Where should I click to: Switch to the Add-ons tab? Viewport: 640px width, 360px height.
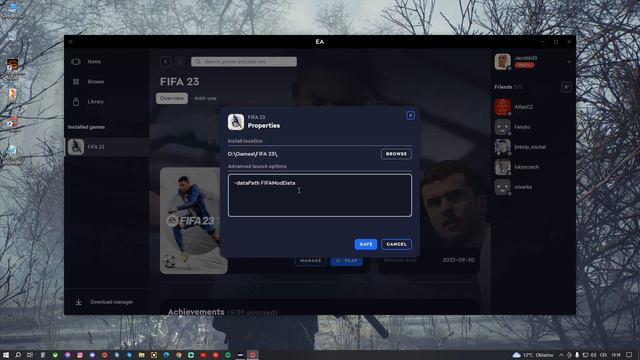coord(205,98)
